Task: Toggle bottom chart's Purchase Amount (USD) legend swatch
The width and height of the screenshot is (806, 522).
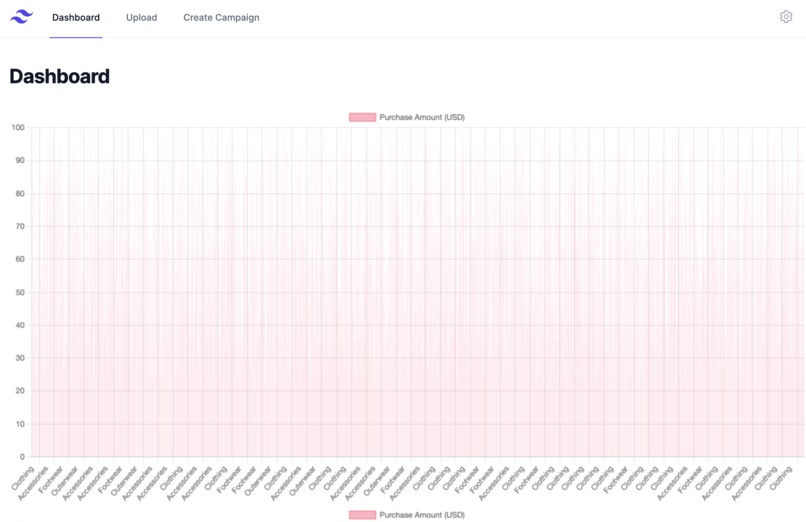Action: coord(362,515)
